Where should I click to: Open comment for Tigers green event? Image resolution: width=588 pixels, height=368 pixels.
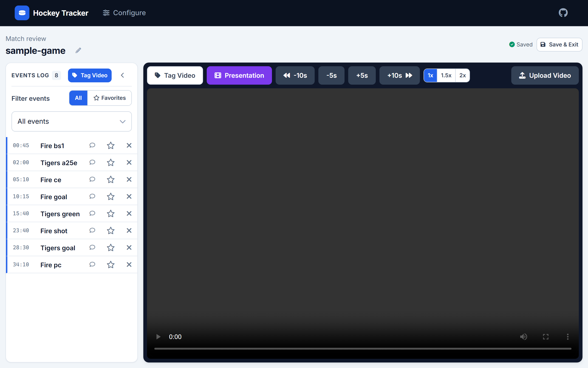pyautogui.click(x=92, y=213)
